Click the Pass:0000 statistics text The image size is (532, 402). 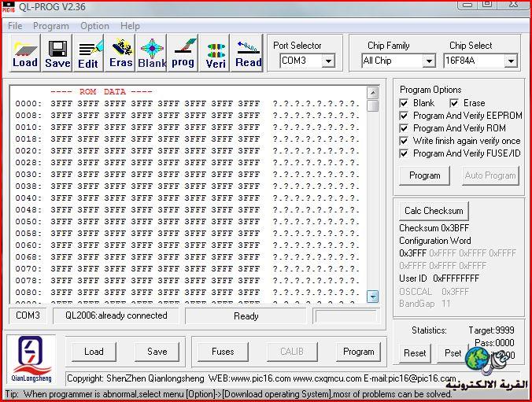click(494, 343)
